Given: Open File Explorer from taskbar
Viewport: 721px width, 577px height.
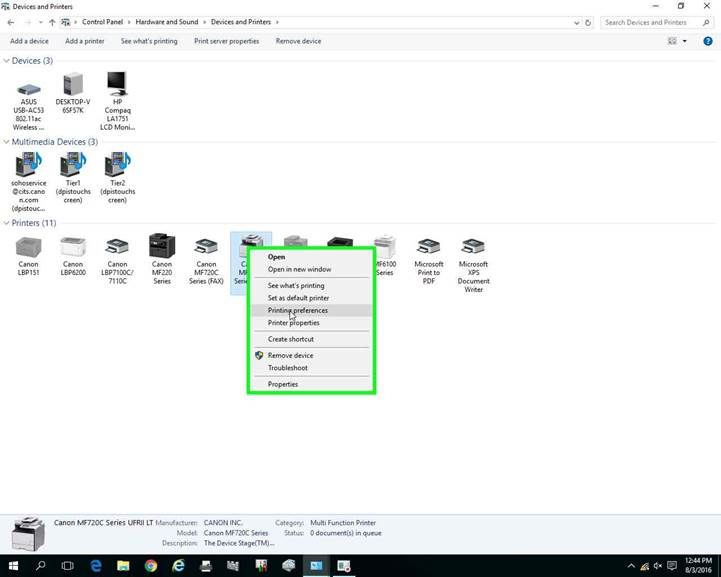Looking at the screenshot, I should pyautogui.click(x=123, y=566).
